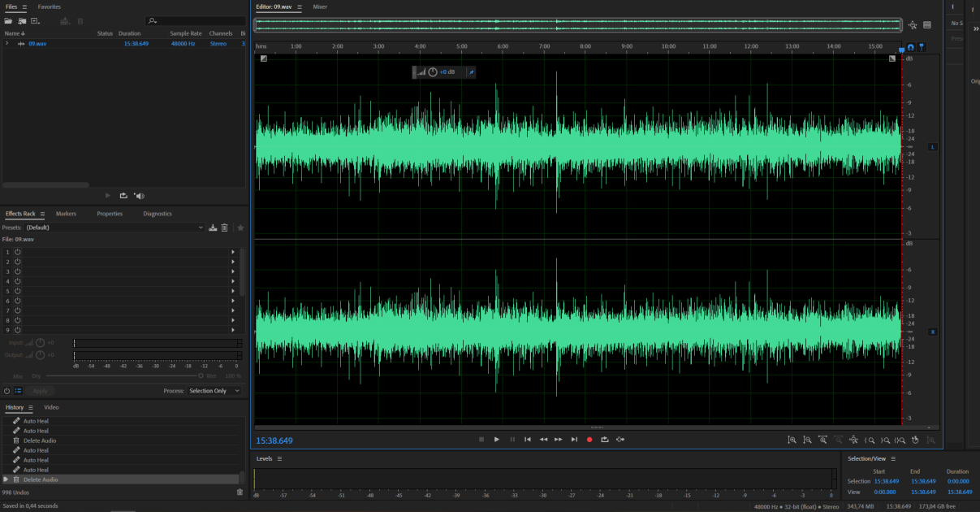Sort files by Sample Rate column

(186, 33)
